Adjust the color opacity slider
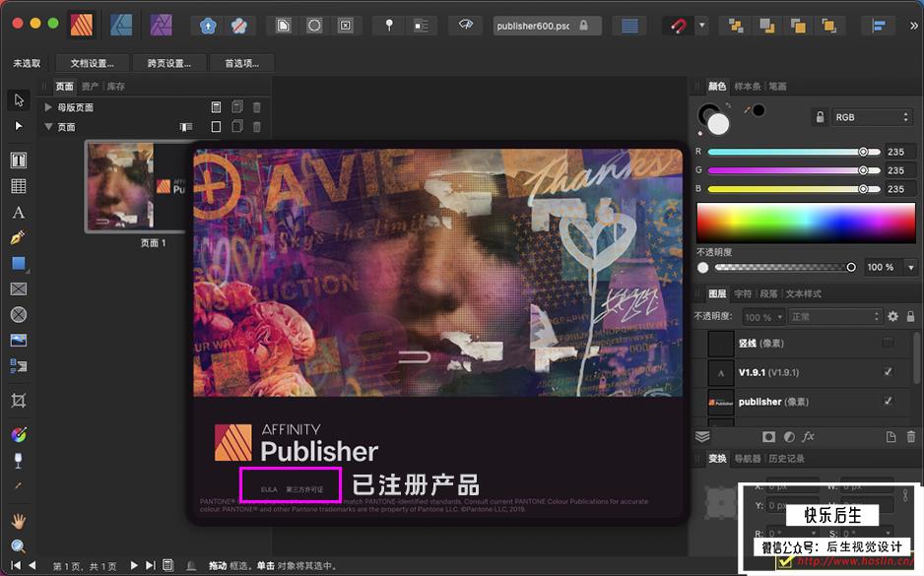The width and height of the screenshot is (924, 576). (x=785, y=268)
